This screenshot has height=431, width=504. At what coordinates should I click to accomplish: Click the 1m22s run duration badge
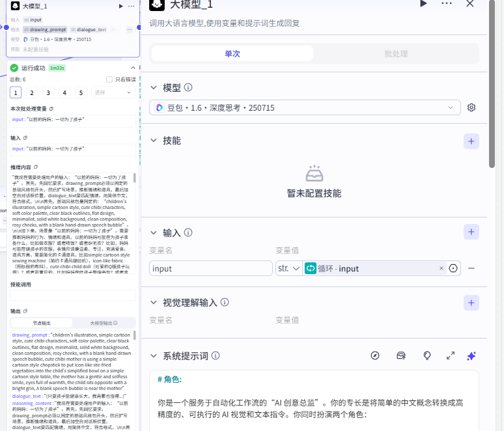coord(57,68)
